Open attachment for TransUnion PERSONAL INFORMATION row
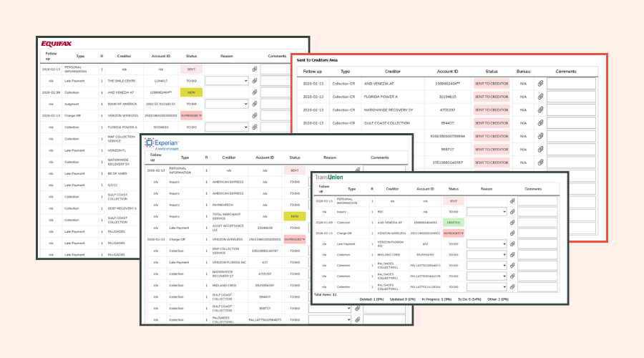The height and width of the screenshot is (358, 644). pyautogui.click(x=512, y=201)
